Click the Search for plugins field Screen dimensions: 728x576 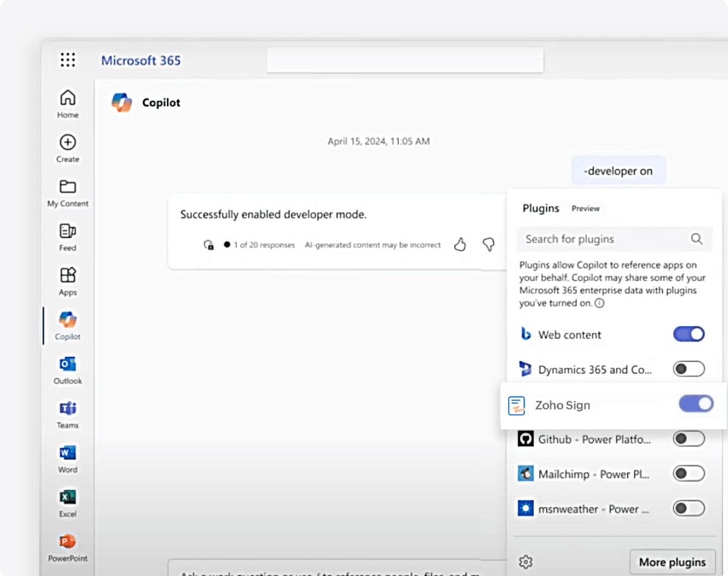tap(614, 239)
